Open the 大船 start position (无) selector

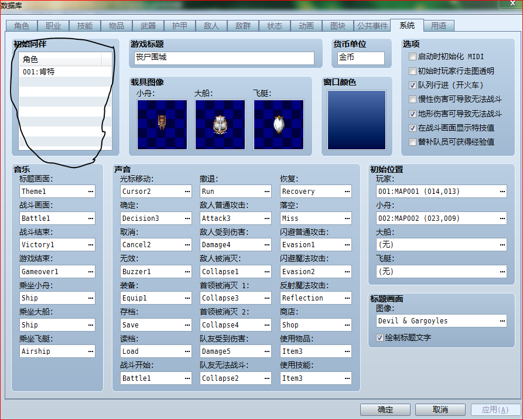[441, 244]
